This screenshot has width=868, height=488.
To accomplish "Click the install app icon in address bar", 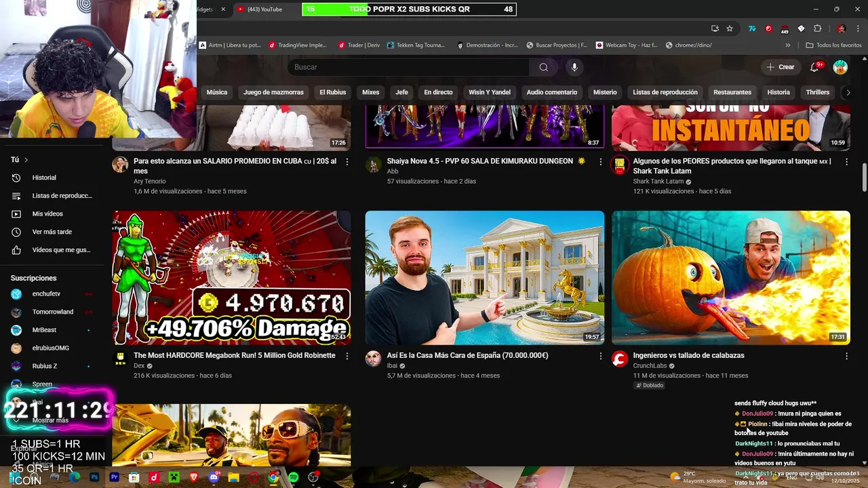I will pos(715,28).
